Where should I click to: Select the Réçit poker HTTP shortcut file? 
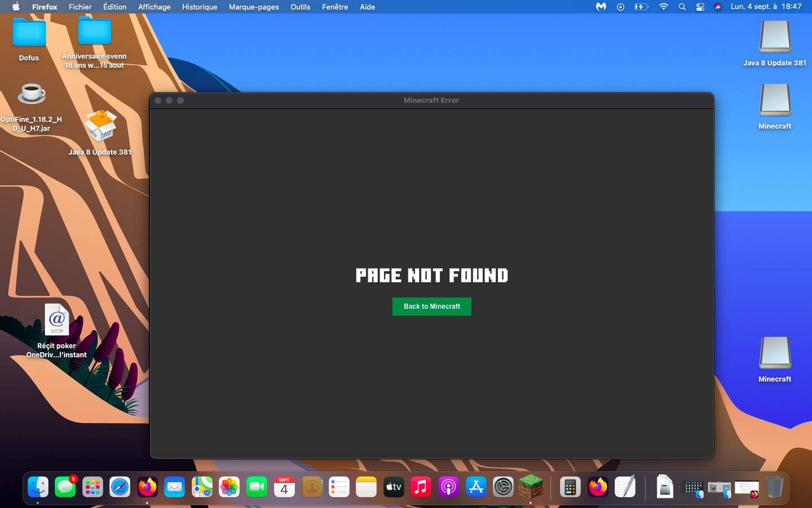tap(57, 320)
